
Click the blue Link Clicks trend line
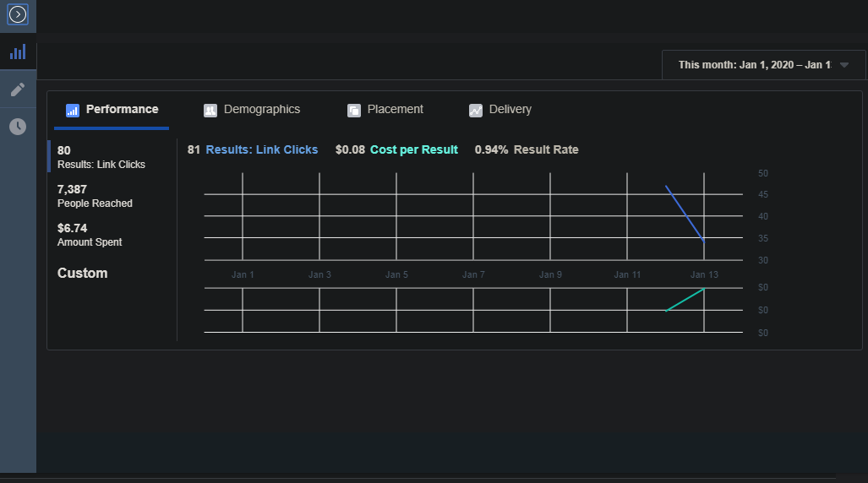click(x=685, y=214)
